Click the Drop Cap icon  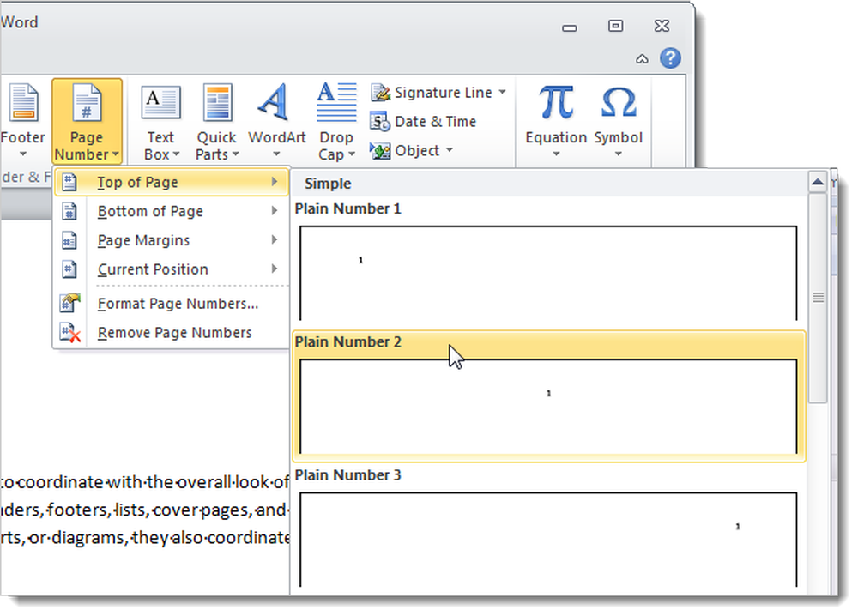[336, 102]
